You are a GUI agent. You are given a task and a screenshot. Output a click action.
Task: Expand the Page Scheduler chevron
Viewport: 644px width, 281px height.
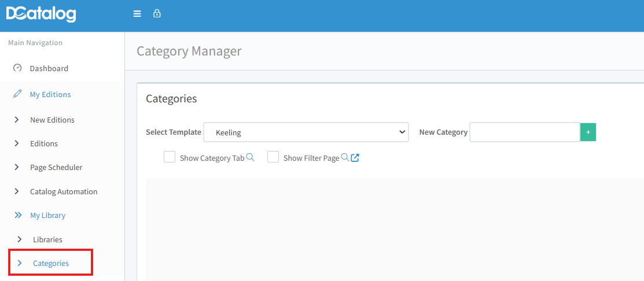click(17, 167)
